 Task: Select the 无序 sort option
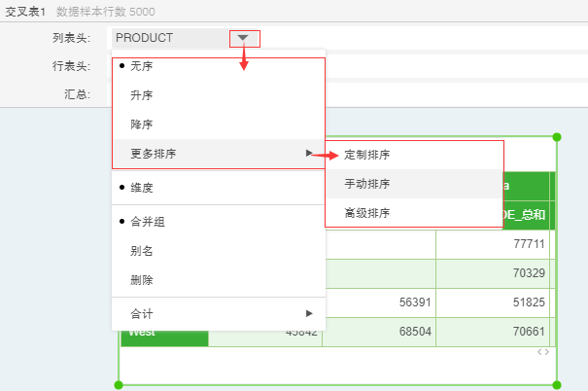(142, 66)
